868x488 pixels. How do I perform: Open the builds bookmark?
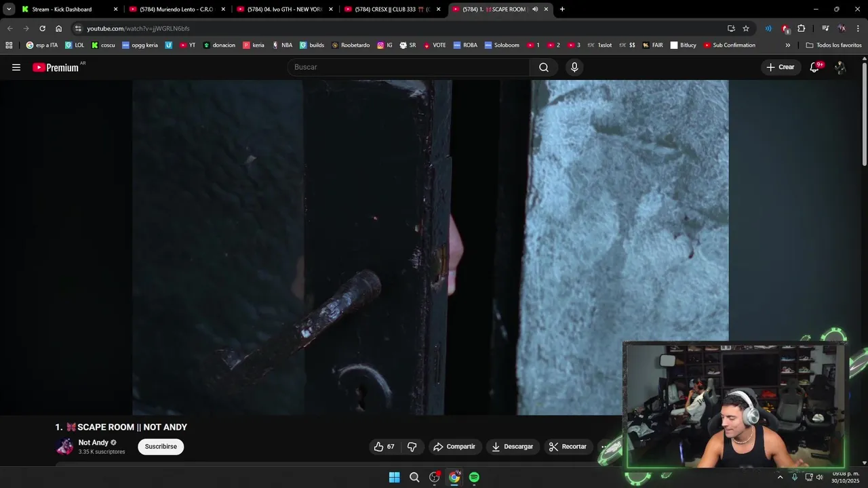pos(312,45)
